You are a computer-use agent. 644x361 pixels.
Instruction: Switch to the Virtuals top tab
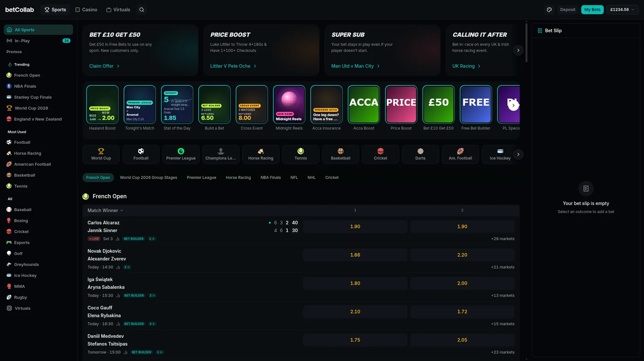tap(118, 10)
